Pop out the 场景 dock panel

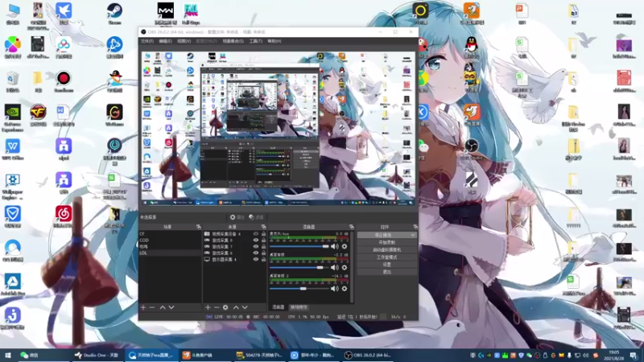198,227
